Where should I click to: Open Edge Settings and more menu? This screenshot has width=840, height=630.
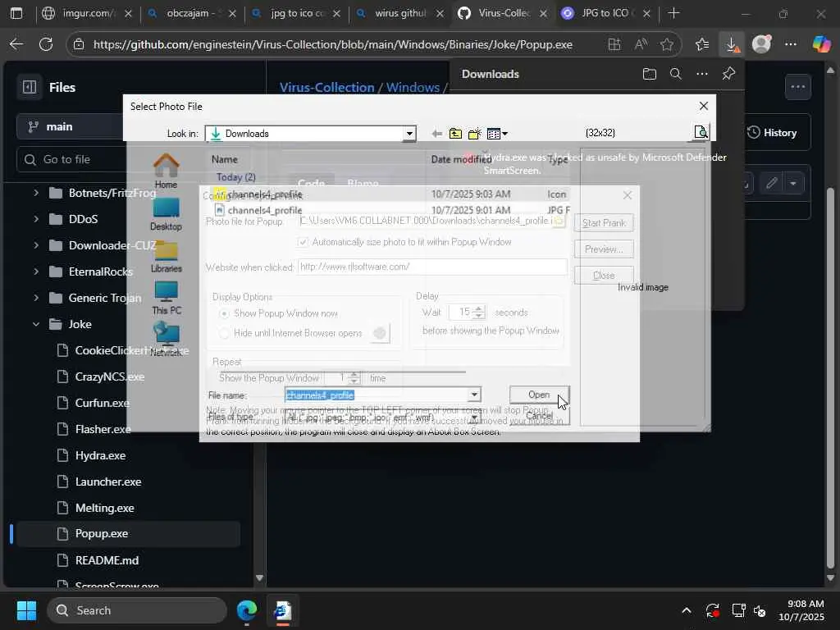pos(791,44)
